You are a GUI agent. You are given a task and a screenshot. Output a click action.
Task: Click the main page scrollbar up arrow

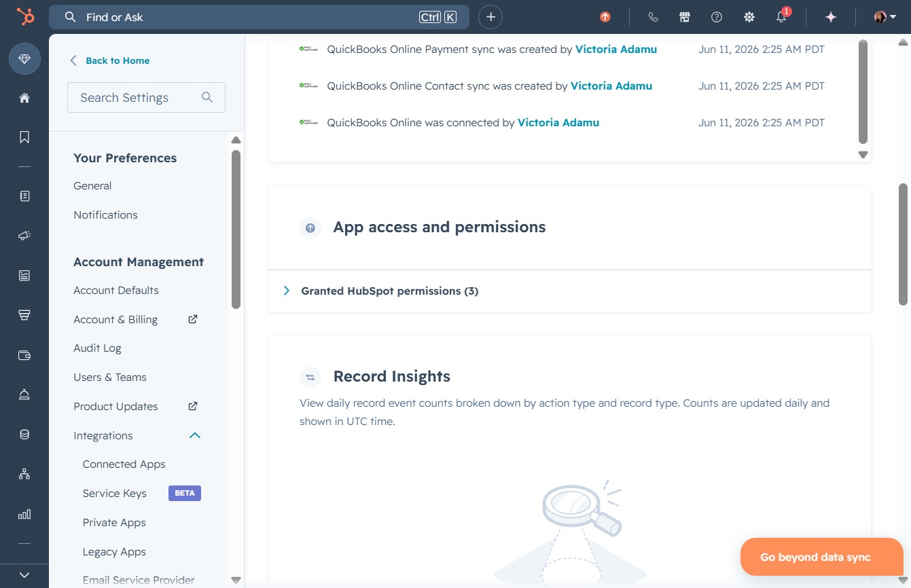pyautogui.click(x=903, y=42)
